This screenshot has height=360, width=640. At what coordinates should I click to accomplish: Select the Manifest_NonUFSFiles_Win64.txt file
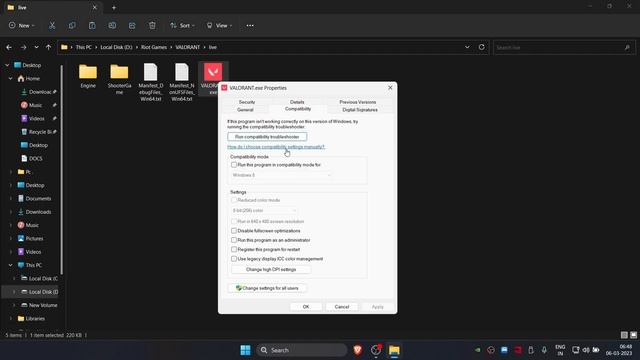pyautogui.click(x=182, y=82)
